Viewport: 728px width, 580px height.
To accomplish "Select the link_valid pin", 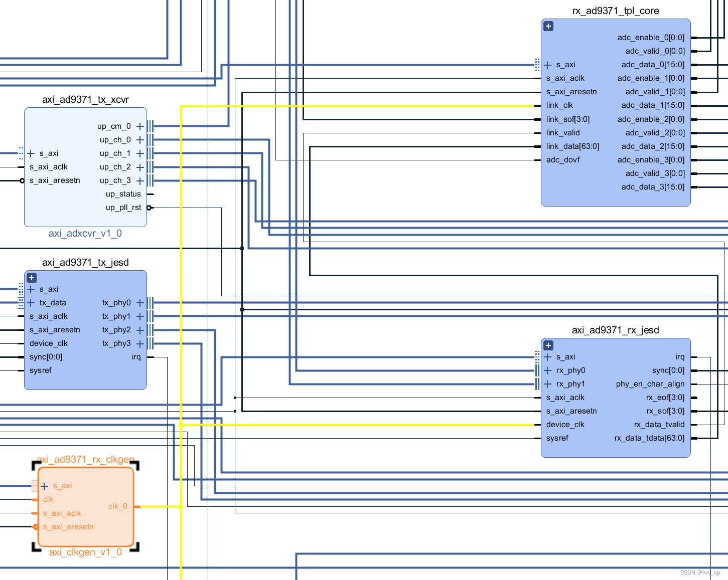I will 563,133.
